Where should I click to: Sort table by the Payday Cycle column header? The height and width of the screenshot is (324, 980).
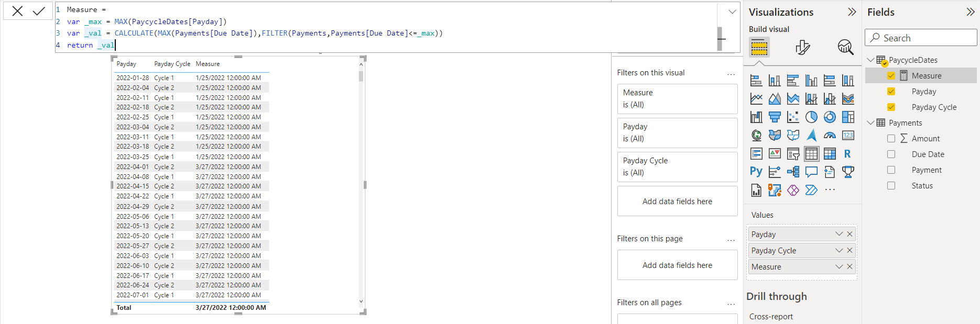click(x=172, y=64)
